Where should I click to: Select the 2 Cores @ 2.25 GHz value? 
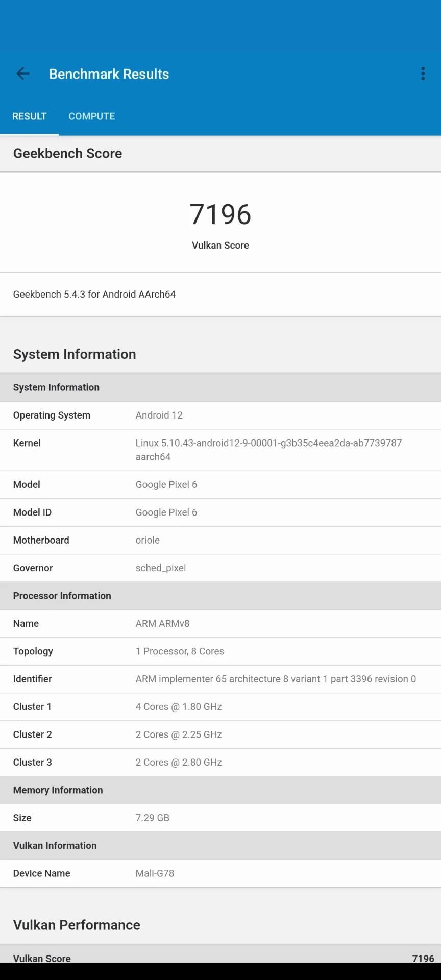[x=179, y=734]
